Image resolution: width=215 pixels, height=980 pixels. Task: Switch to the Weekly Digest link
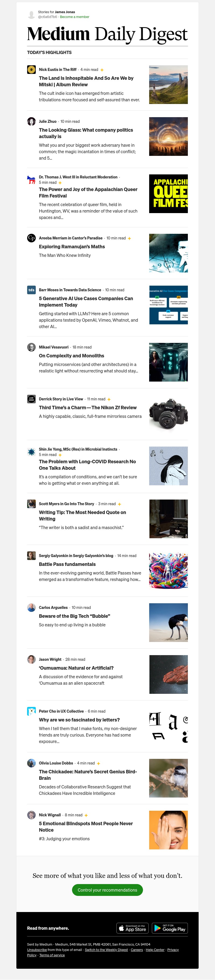[x=106, y=950]
